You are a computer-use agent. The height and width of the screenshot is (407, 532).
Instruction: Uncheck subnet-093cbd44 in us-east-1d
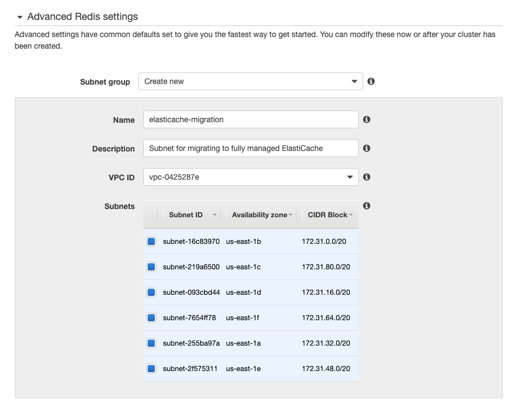[151, 292]
